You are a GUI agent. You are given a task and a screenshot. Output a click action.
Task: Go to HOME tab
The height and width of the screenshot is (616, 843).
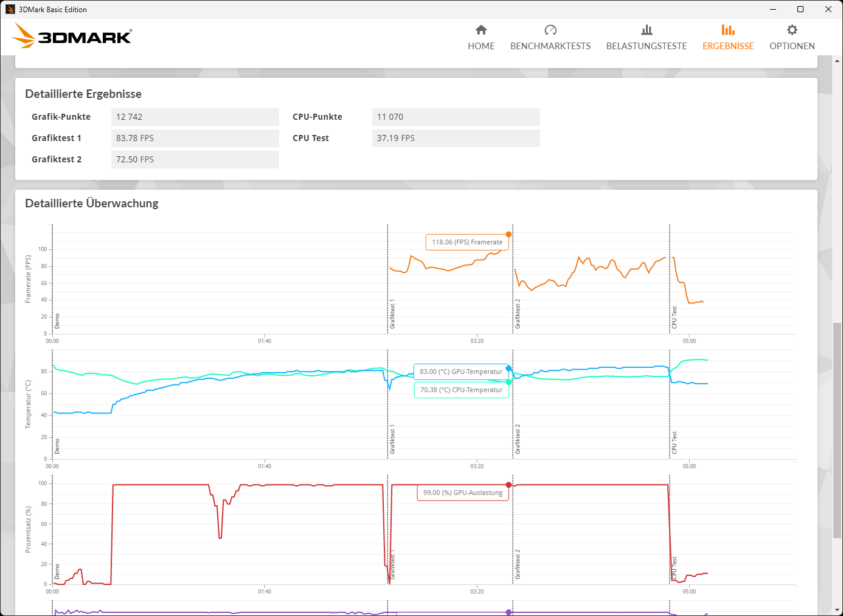(481, 46)
